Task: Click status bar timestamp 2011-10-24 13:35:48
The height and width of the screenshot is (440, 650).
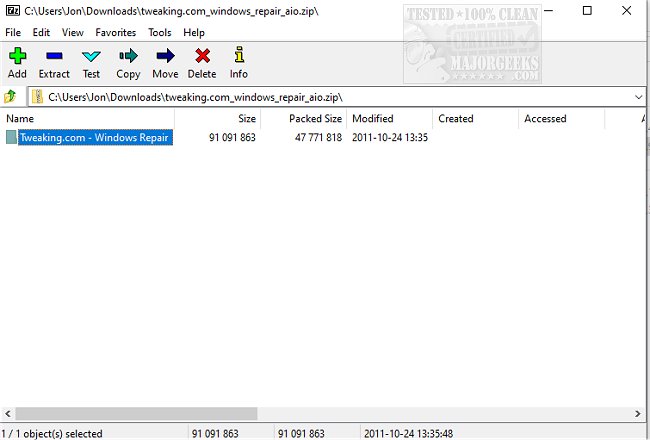Action: tap(408, 434)
